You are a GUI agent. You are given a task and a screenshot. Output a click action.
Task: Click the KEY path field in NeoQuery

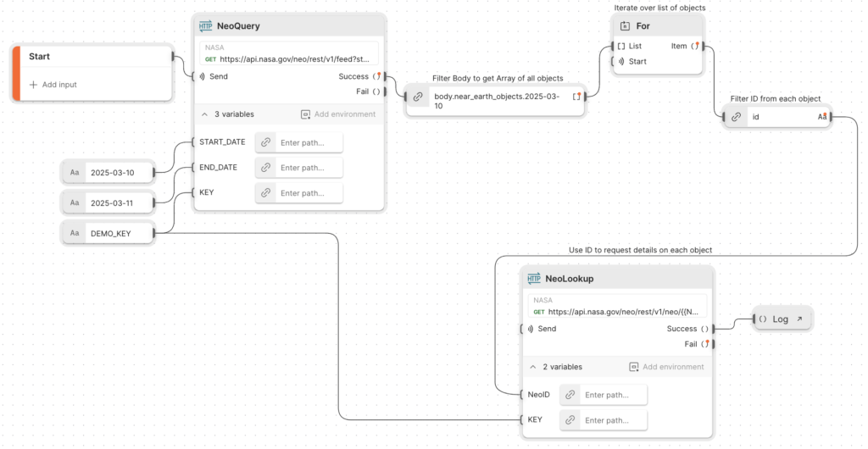(310, 193)
